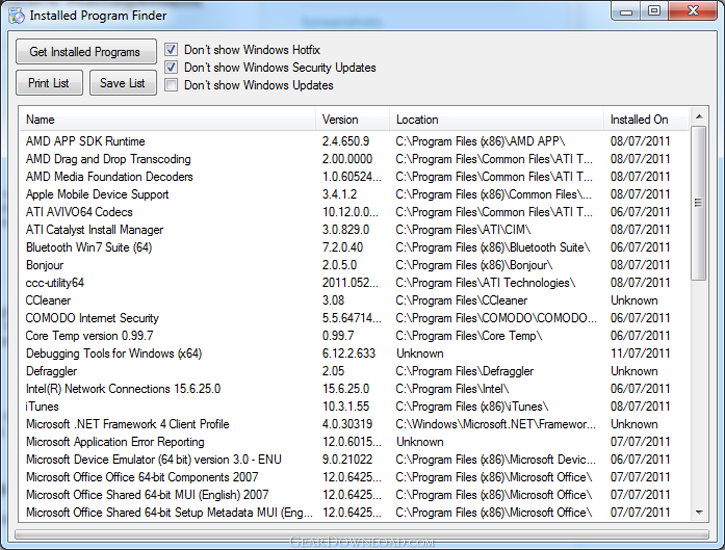Select AMD Drag and Drop Transcoding
The width and height of the screenshot is (725, 550).
(355, 159)
